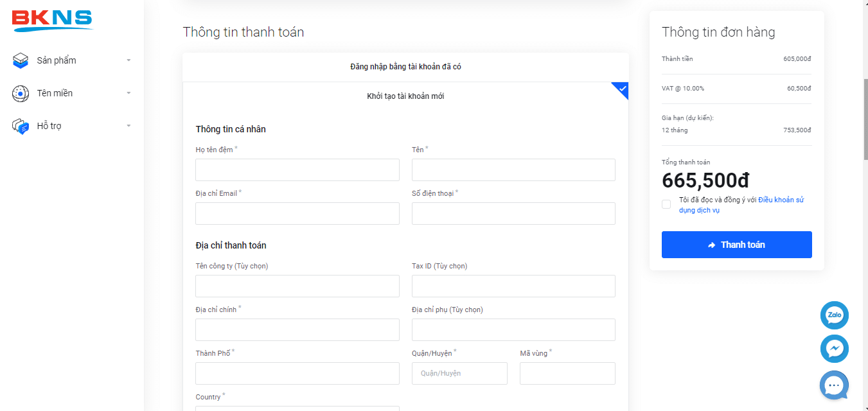This screenshot has width=868, height=411.
Task: Click the Hỗ trợ chat icon
Action: [21, 127]
